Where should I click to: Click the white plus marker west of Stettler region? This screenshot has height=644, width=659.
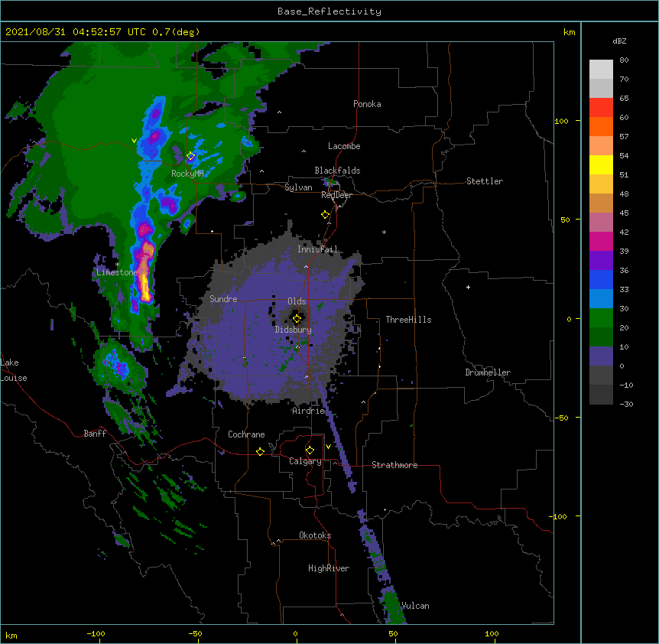pyautogui.click(x=468, y=287)
